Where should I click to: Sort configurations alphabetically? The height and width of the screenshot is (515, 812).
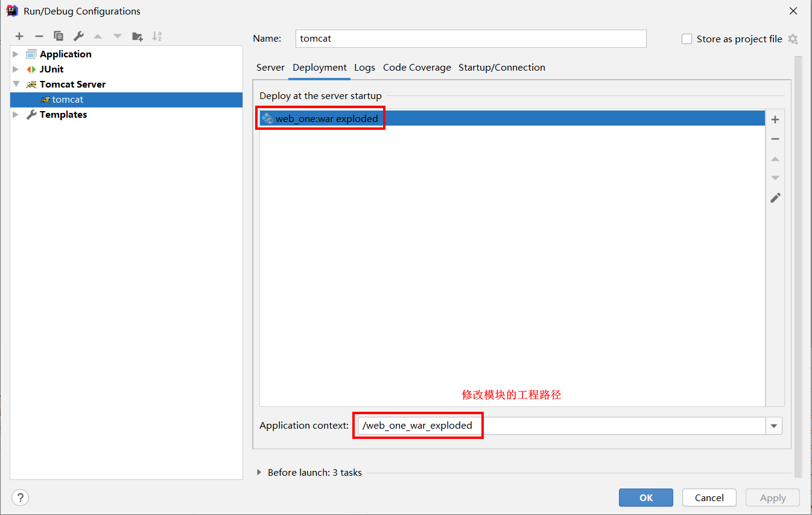click(x=157, y=36)
